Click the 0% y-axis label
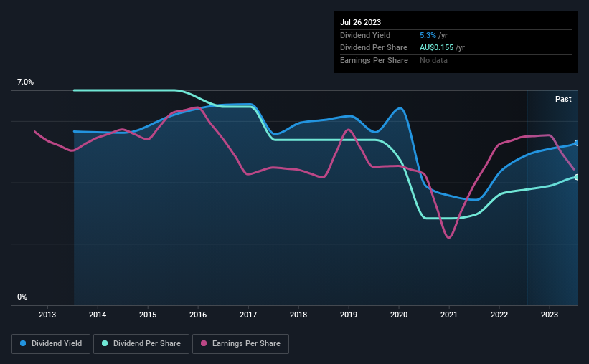 (22, 297)
